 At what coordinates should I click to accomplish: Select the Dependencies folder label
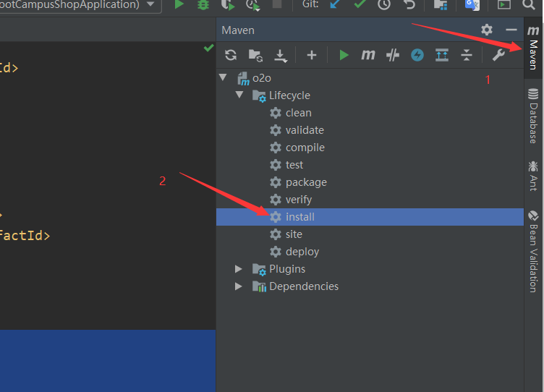[304, 286]
